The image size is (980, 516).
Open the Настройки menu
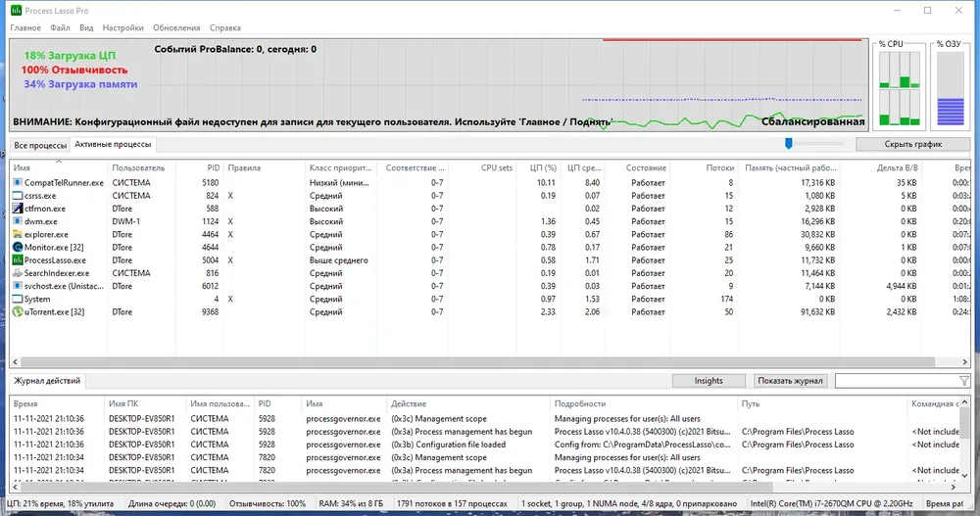[123, 27]
